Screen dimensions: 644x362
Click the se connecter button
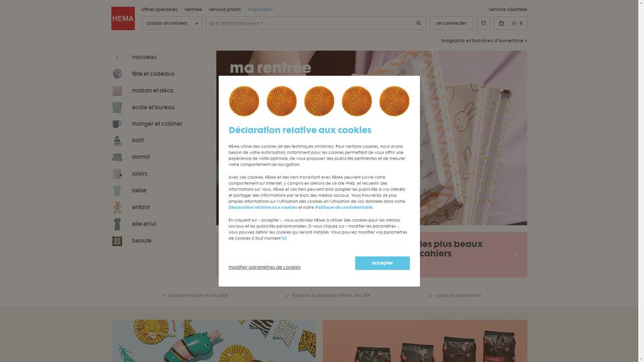pyautogui.click(x=451, y=23)
